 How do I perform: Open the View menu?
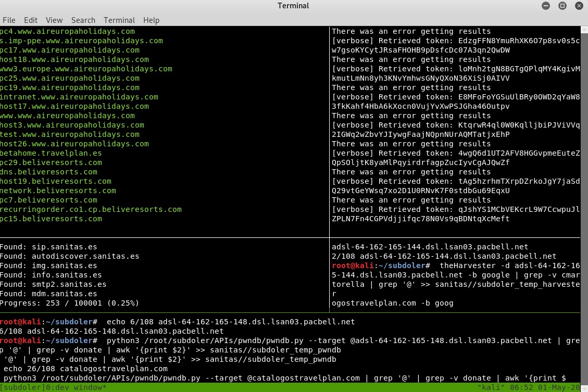[54, 20]
